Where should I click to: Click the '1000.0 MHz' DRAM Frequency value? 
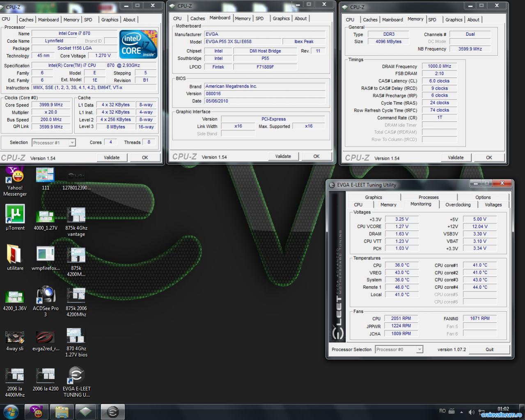(x=439, y=67)
